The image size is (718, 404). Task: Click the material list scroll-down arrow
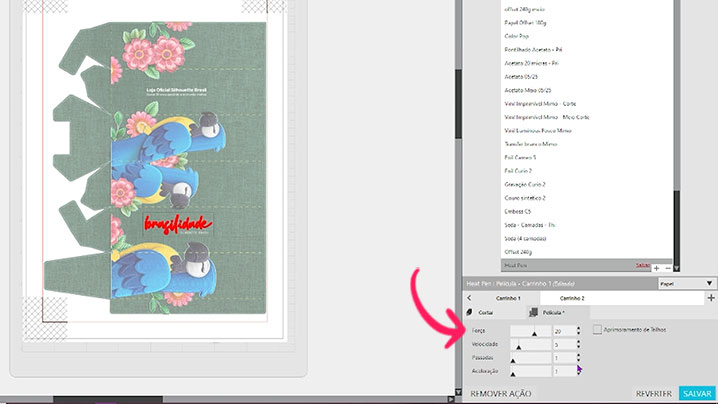[x=676, y=268]
